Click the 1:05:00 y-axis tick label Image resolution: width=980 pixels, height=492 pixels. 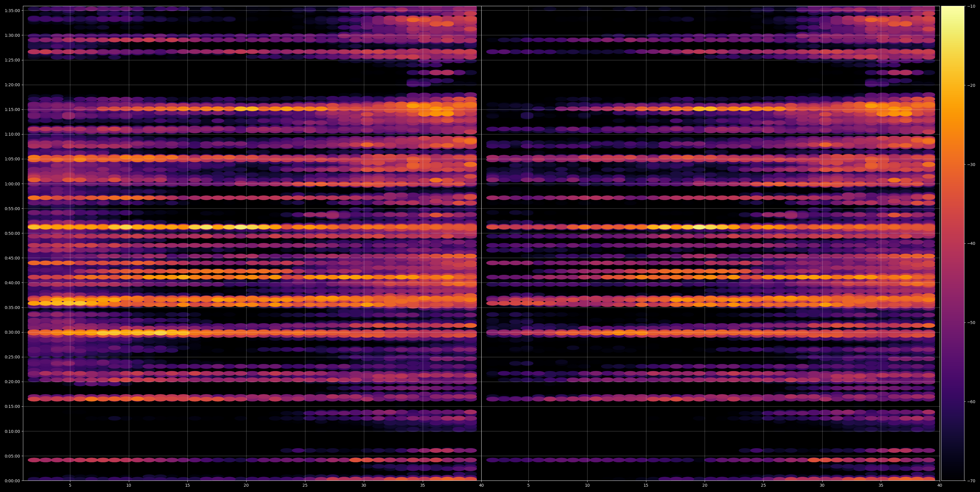click(12, 159)
